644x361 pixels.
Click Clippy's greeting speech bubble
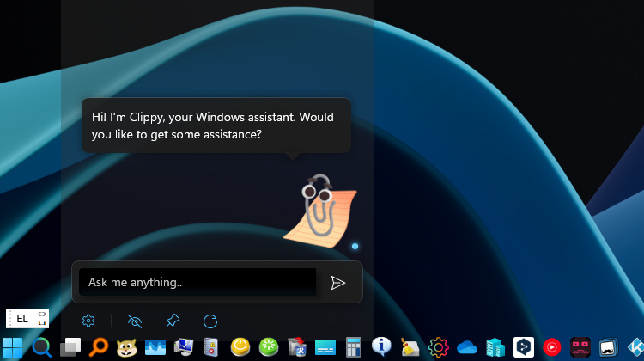point(216,125)
